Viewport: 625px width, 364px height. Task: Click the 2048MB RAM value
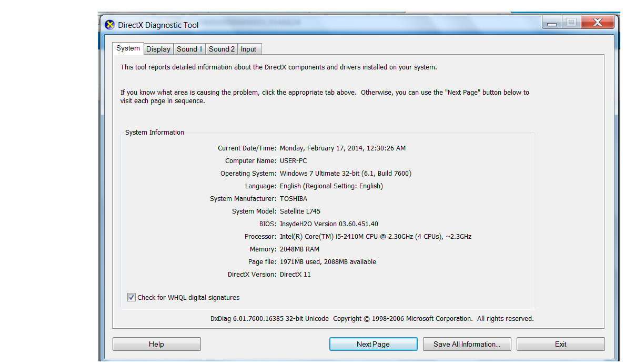[x=299, y=249]
